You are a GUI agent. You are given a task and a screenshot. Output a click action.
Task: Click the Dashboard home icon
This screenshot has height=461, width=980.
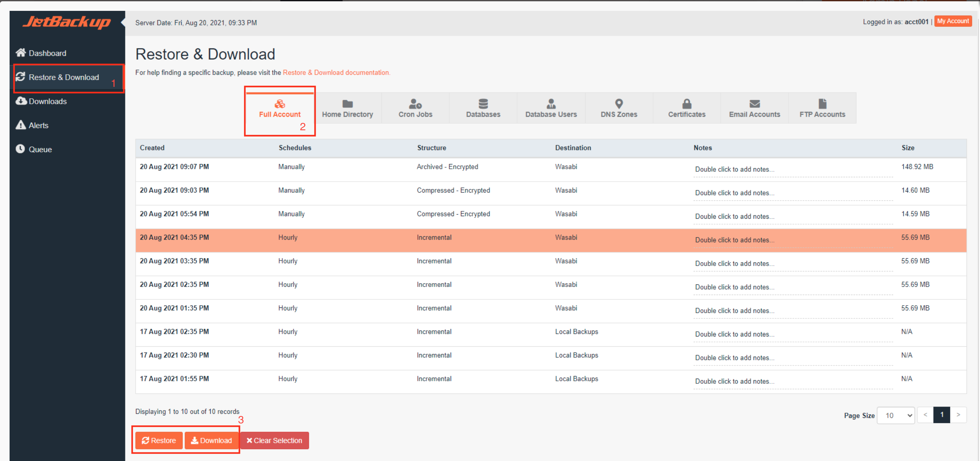[x=20, y=52]
